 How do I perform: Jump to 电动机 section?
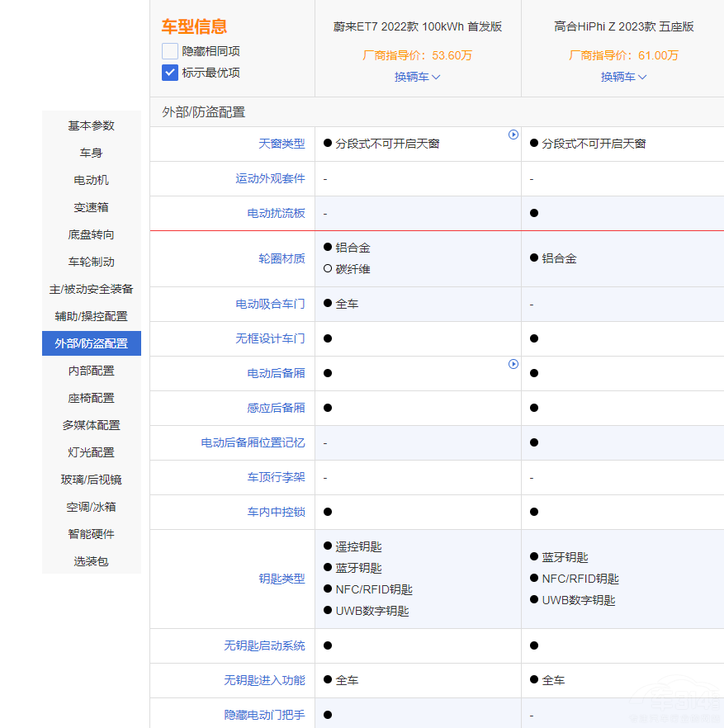pyautogui.click(x=92, y=180)
